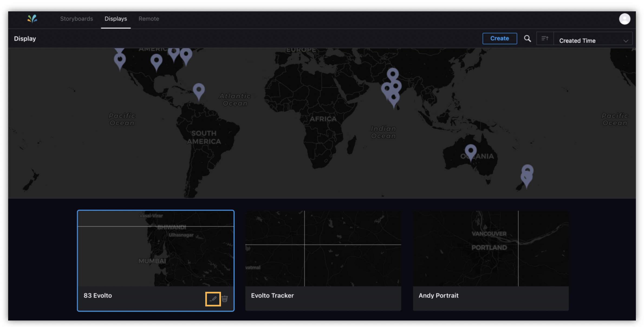This screenshot has width=644, height=327.
Task: Click the sort order icon beside Created Time
Action: coord(545,38)
